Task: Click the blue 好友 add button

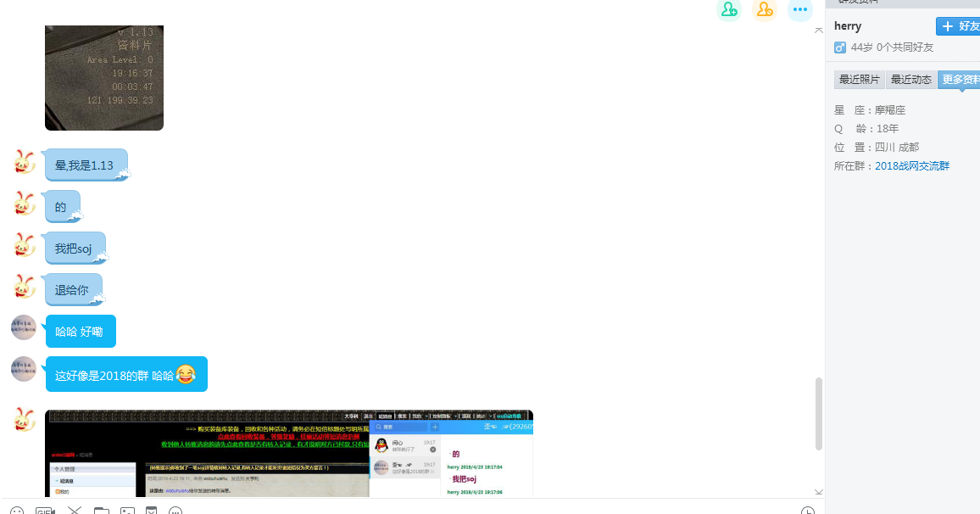Action: click(959, 26)
